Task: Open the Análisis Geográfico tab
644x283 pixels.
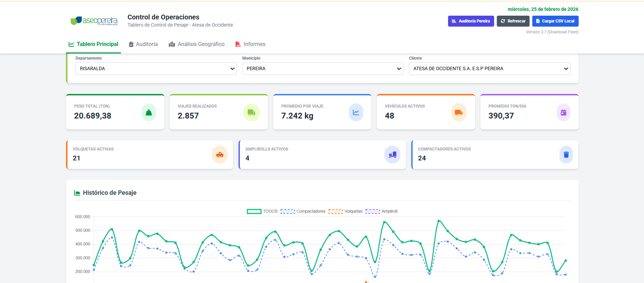Action: [x=197, y=44]
